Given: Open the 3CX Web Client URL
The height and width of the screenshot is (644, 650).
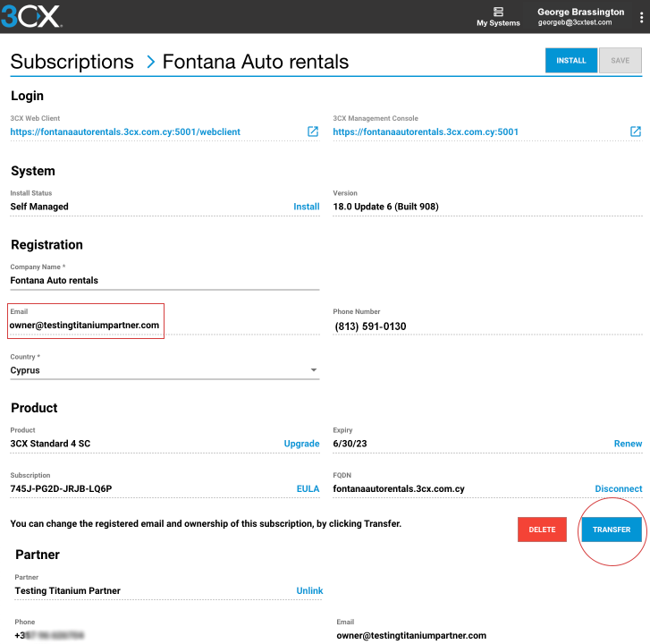Looking at the screenshot, I should pos(125,131).
